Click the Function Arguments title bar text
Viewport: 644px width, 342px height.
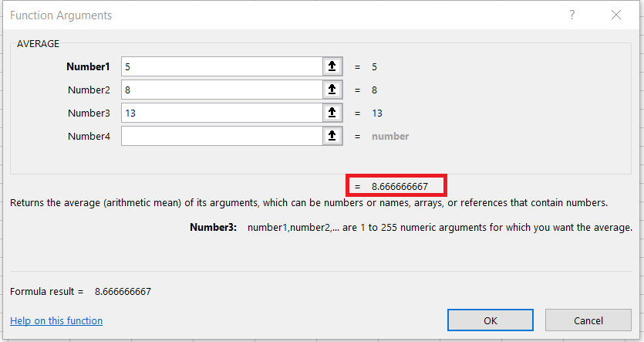(x=61, y=15)
